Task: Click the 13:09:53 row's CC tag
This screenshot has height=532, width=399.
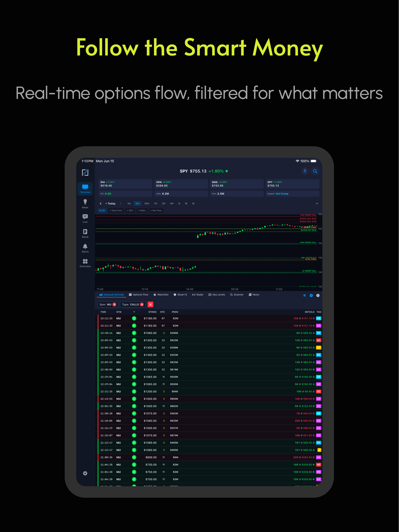Action: [319, 348]
